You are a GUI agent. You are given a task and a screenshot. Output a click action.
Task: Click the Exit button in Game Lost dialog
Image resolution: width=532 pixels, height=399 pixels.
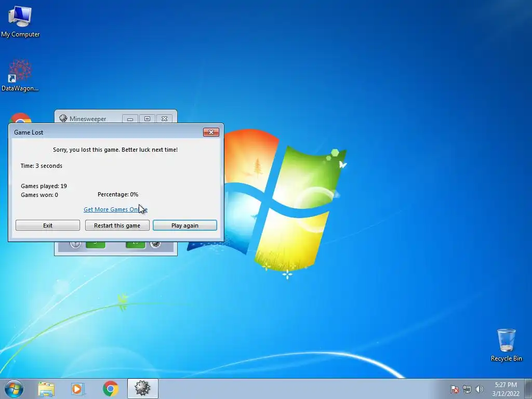point(48,225)
